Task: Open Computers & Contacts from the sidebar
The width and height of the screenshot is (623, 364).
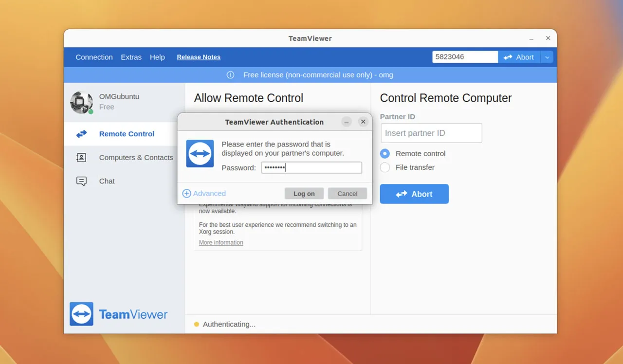Action: point(82,157)
